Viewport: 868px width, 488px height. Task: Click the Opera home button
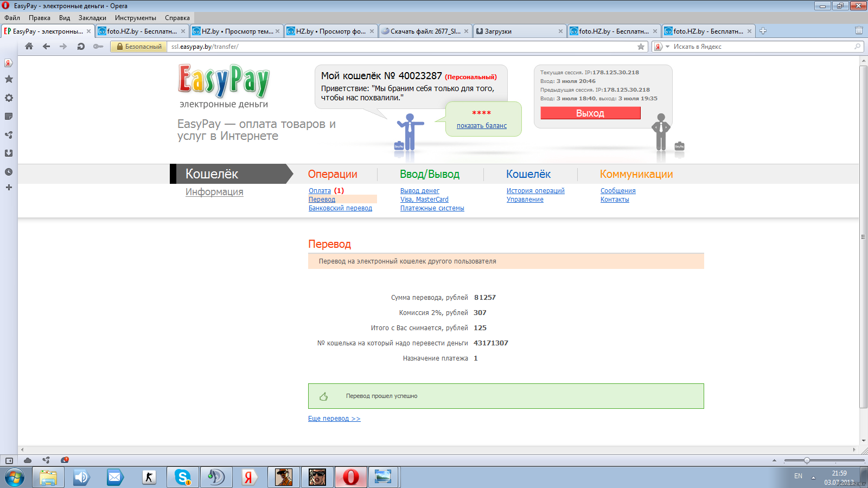pos(29,47)
